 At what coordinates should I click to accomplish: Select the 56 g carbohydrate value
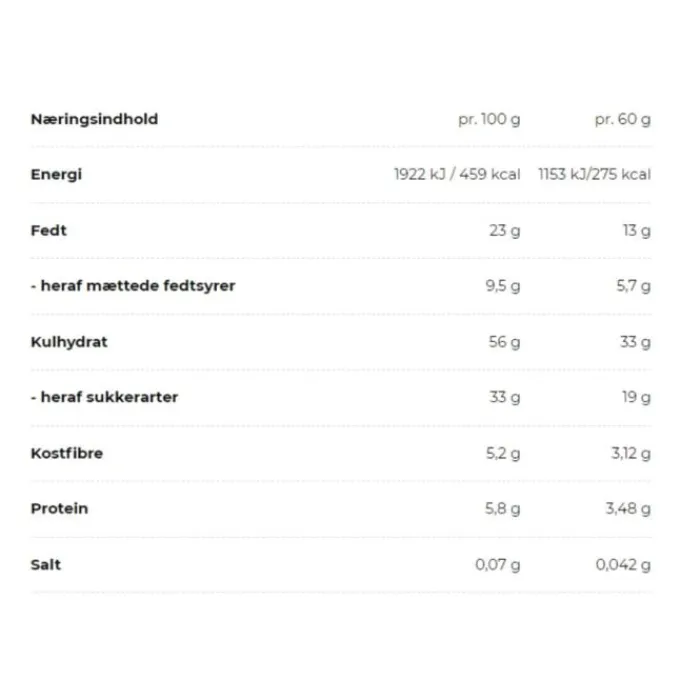pos(504,342)
